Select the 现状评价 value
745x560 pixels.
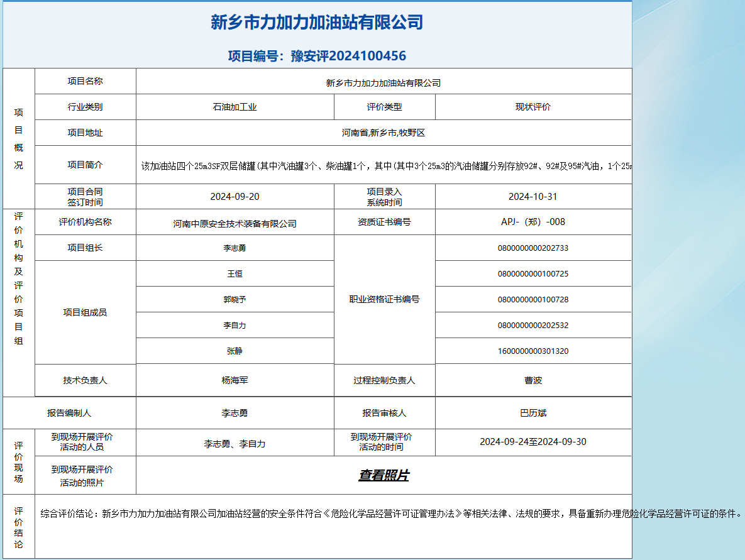[x=533, y=107]
